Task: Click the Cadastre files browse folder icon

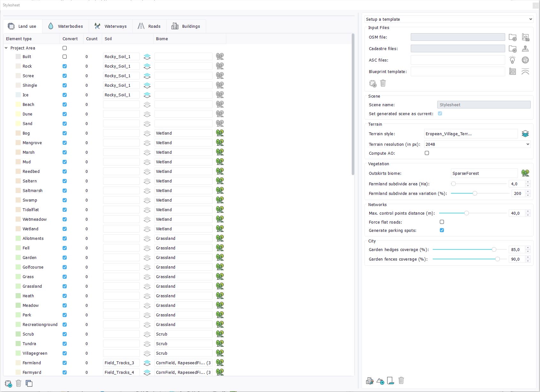Action: click(x=513, y=49)
